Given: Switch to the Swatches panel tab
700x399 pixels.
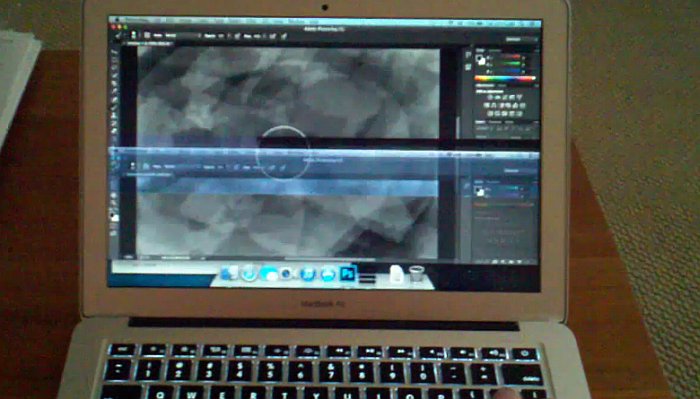Looking at the screenshot, I should (x=495, y=50).
